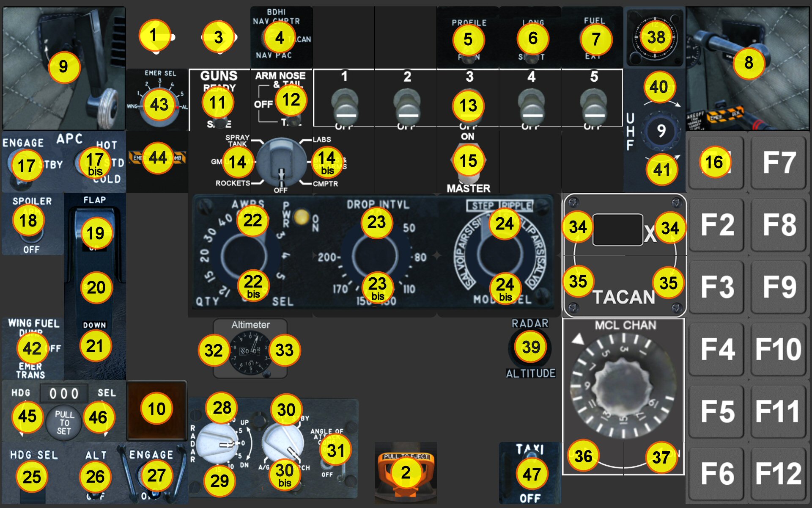
Task: Click the TACAN channel display window
Action: (x=617, y=230)
